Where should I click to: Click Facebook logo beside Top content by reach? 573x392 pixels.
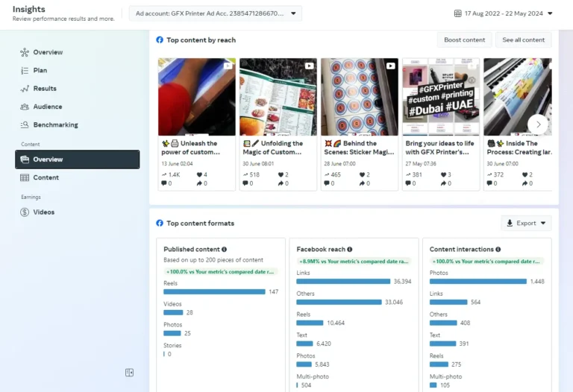pos(160,39)
